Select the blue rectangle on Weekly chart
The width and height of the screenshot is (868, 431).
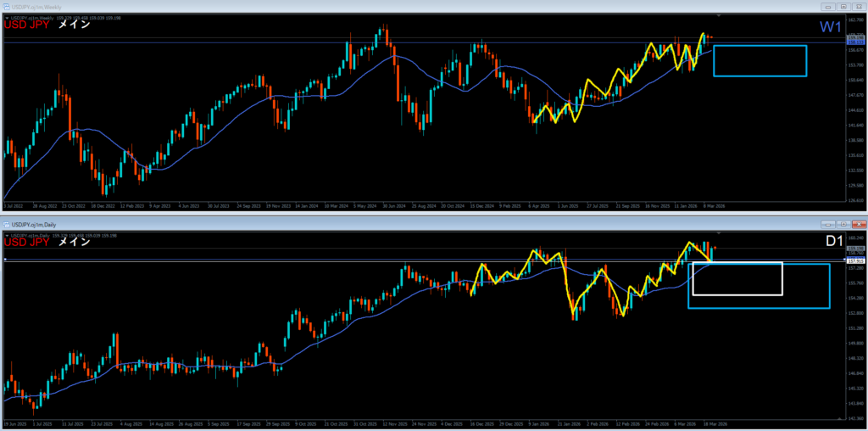coord(759,46)
